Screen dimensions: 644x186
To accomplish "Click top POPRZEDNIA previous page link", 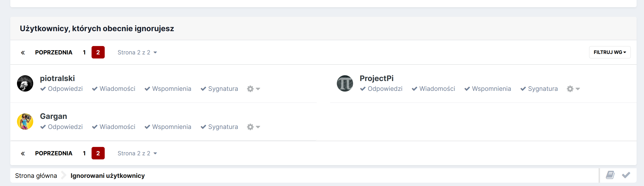I will click(x=54, y=52).
